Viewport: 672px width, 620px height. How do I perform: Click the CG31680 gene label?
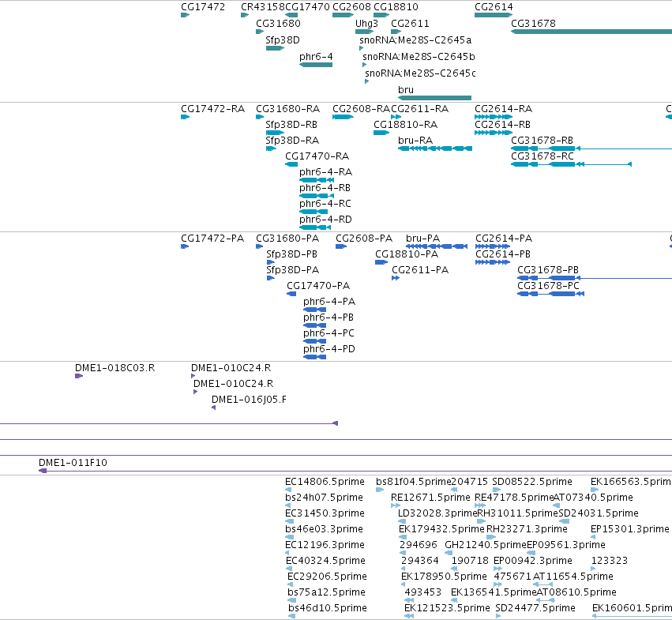278,24
